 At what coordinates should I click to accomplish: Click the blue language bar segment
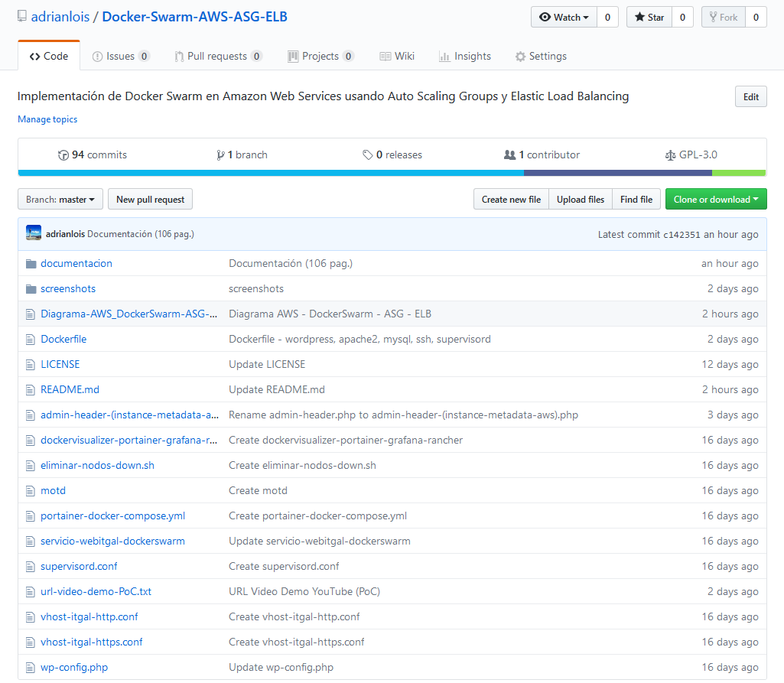(x=271, y=173)
